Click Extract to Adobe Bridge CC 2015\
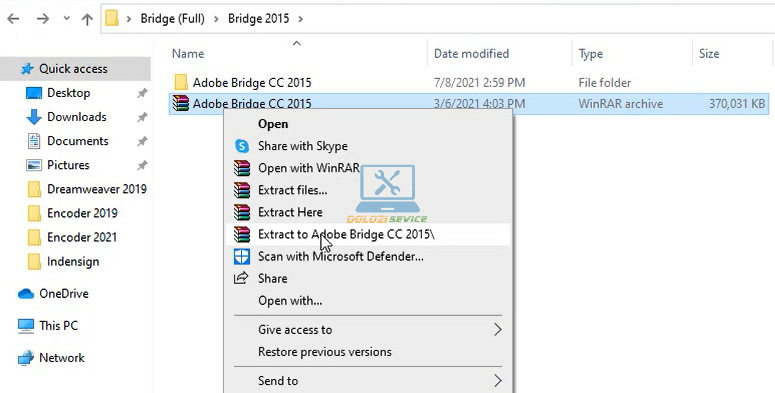 point(346,234)
